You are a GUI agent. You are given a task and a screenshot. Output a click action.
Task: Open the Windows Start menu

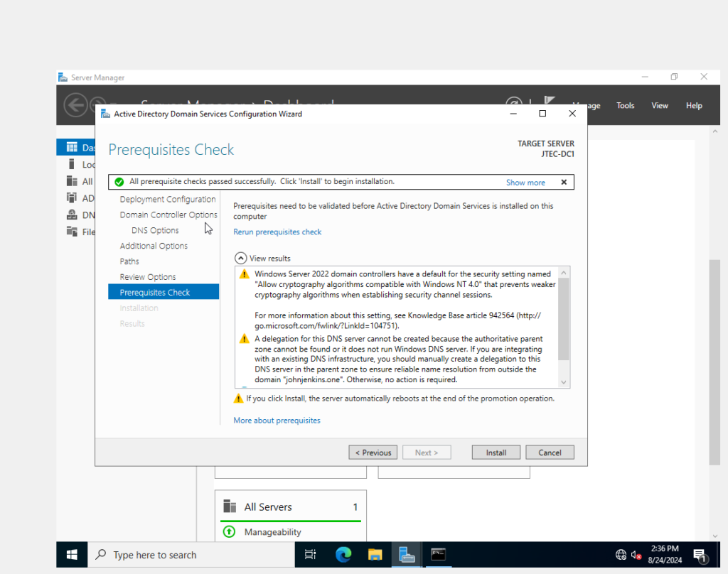[72, 555]
